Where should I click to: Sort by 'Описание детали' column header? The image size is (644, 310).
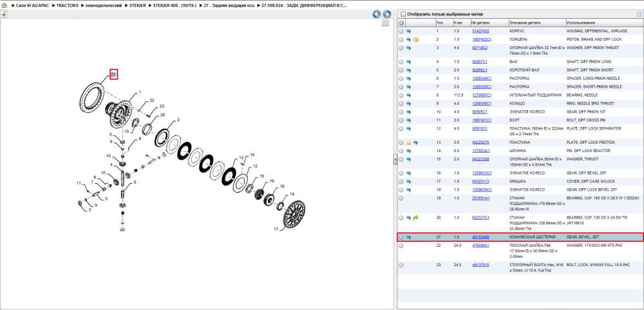[x=536, y=23]
